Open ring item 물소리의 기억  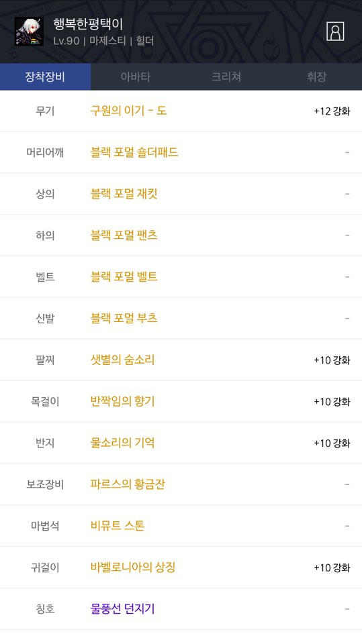(123, 443)
